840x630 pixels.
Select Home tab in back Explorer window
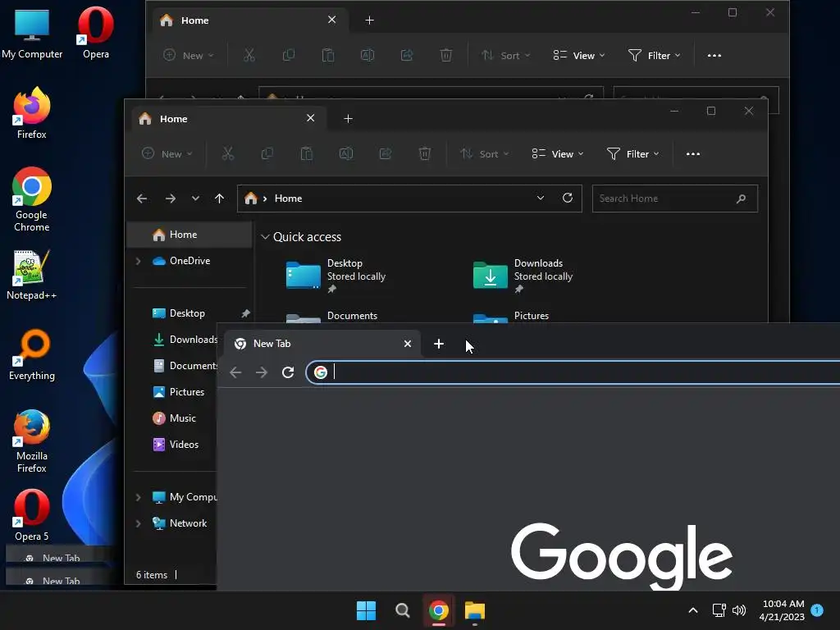click(251, 21)
